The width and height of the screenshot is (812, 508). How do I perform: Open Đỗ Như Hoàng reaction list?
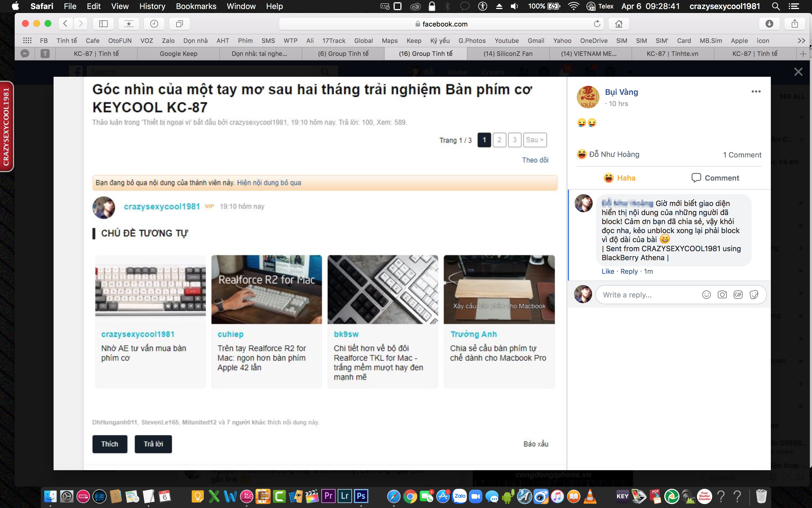click(614, 154)
